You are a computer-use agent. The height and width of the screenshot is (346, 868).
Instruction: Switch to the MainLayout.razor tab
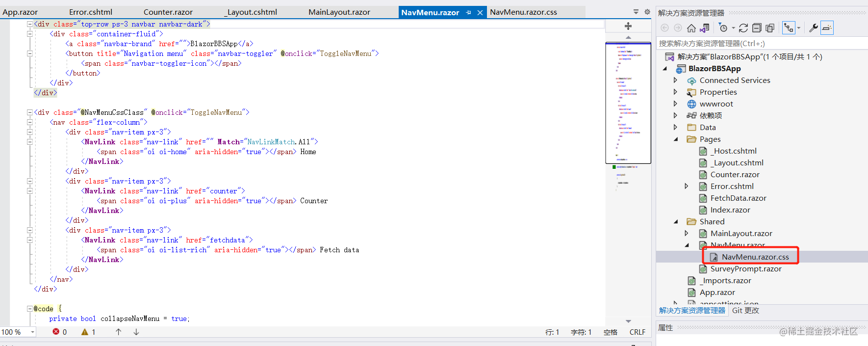point(339,12)
